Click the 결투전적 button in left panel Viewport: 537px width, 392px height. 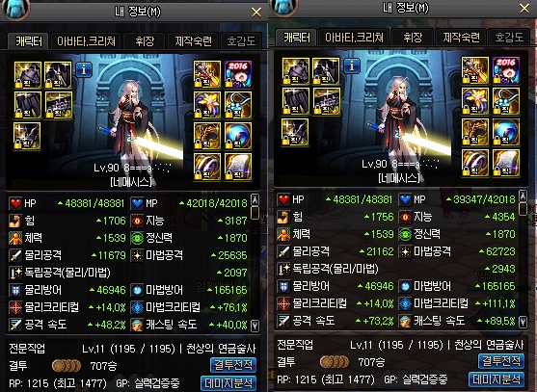point(233,365)
